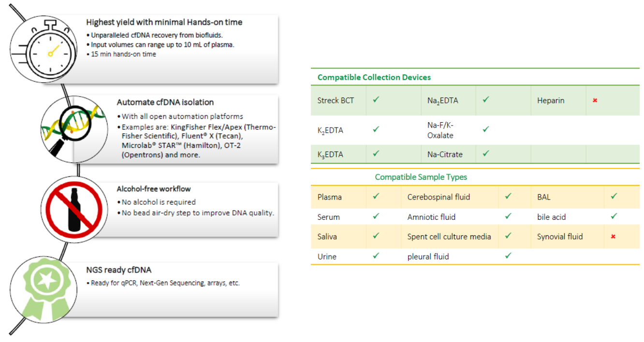The height and width of the screenshot is (342, 644).
Task: Click the red cross next to Heparin
Action: (595, 100)
